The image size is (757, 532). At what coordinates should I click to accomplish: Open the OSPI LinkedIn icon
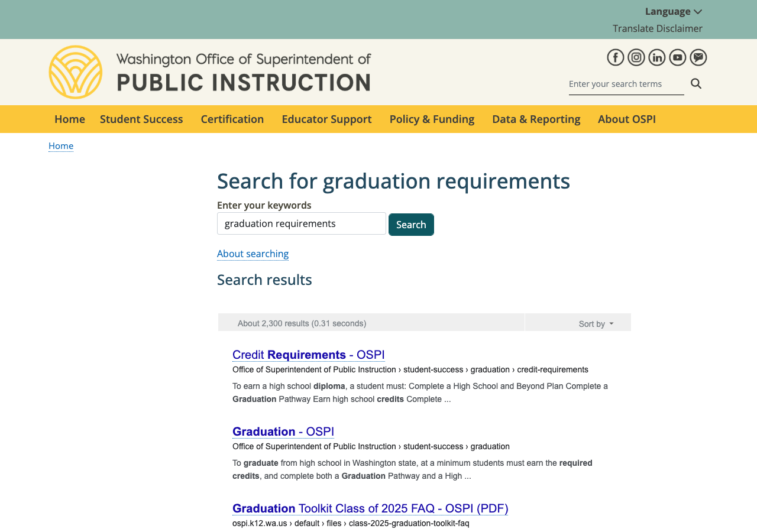[657, 57]
